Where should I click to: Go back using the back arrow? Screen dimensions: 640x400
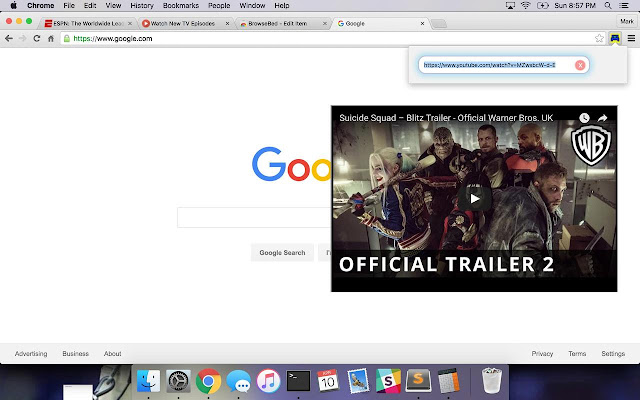point(9,38)
